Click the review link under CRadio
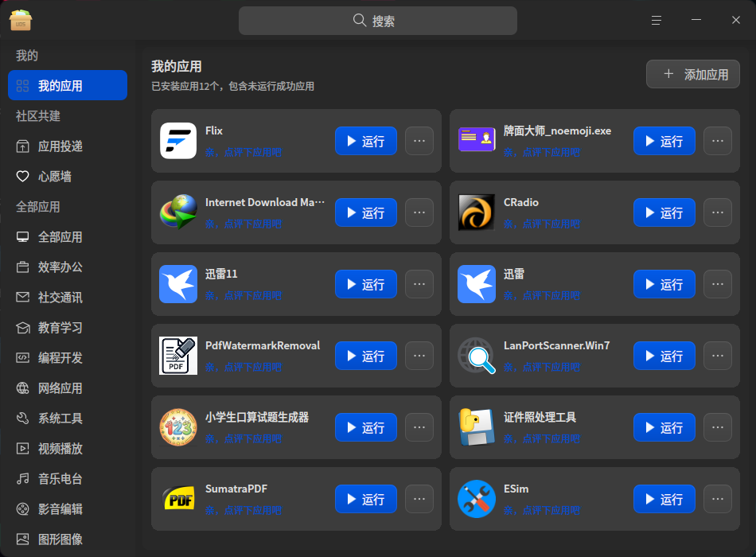The height and width of the screenshot is (557, 756). pos(541,224)
